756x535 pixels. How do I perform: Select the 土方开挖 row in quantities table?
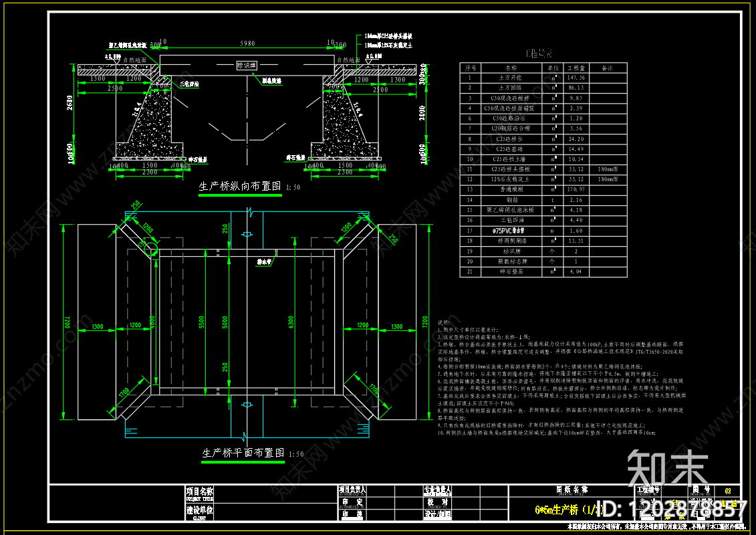pyautogui.click(x=511, y=78)
